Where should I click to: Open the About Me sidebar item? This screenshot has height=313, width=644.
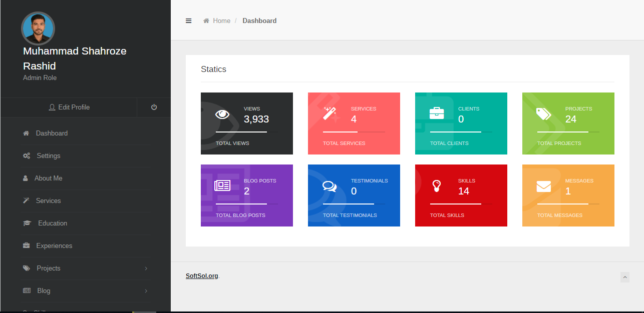(48, 178)
